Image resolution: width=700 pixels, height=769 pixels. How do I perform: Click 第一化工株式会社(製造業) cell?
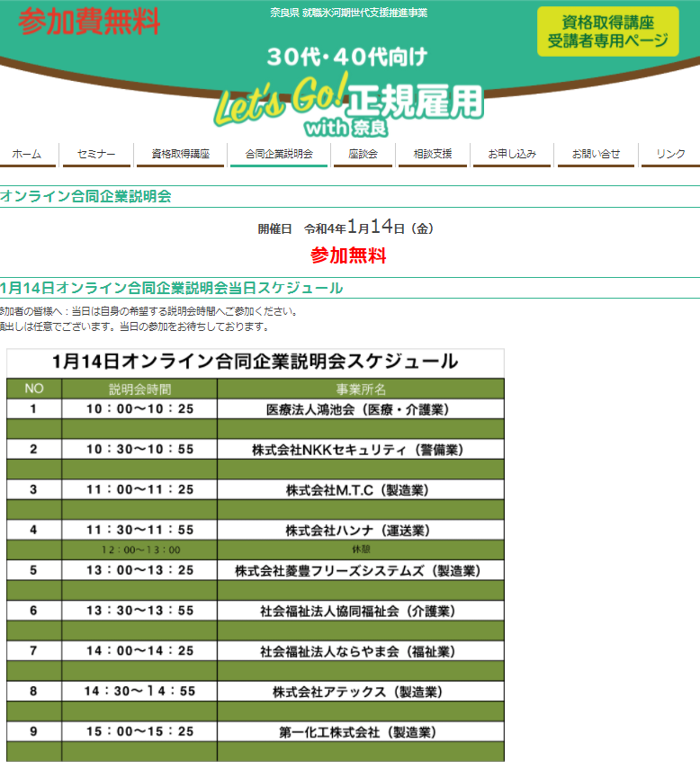[361, 732]
